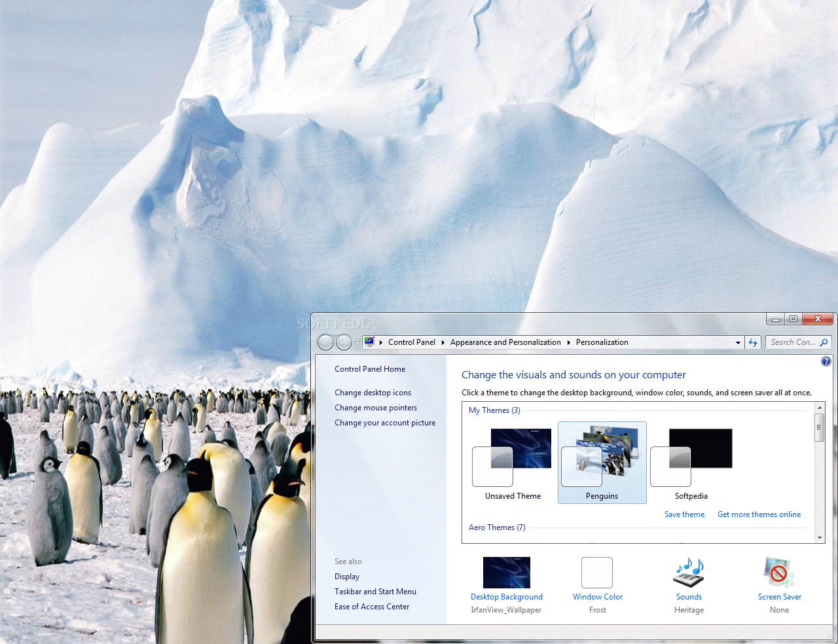Open the Window Color swatch

pos(597,573)
